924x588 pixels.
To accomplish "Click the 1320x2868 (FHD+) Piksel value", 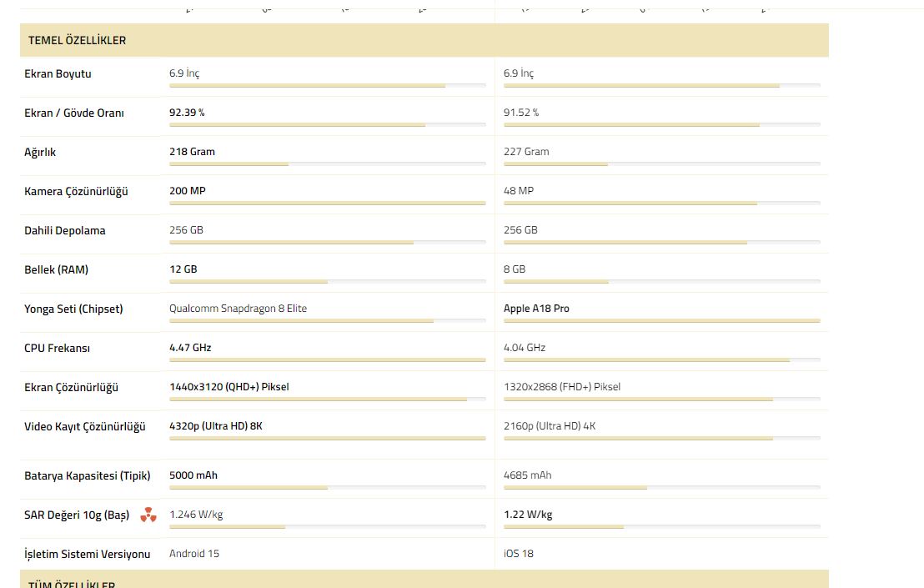I will tap(562, 386).
